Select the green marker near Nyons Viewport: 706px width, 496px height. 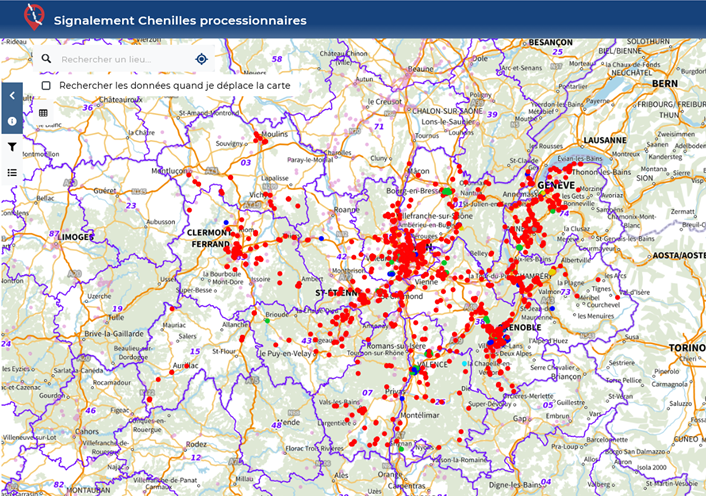[x=401, y=449]
